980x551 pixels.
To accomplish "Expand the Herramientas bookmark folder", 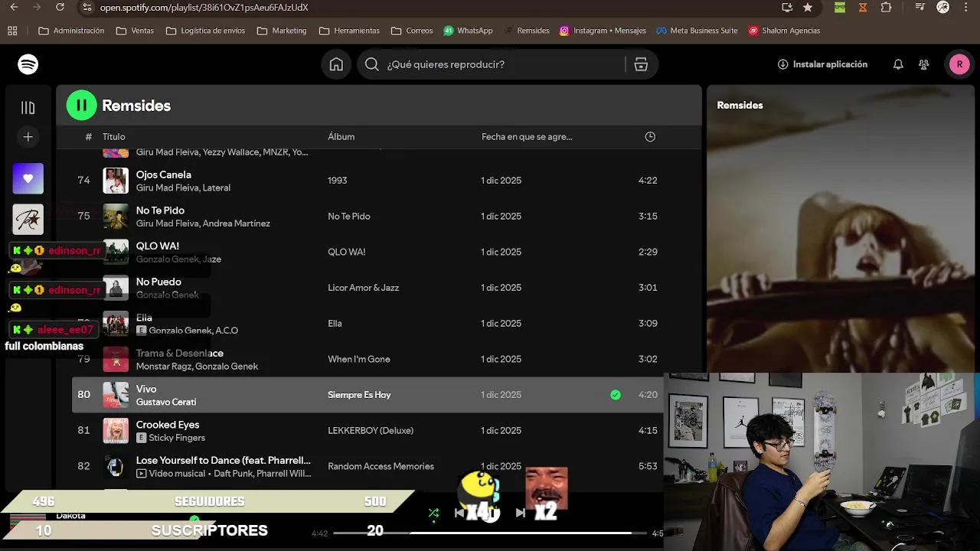I will coord(349,31).
